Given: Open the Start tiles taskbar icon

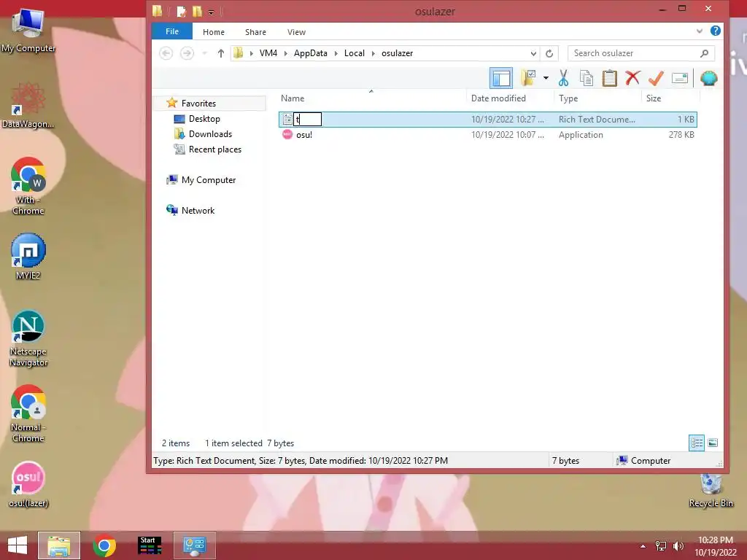Looking at the screenshot, I should click(x=149, y=545).
